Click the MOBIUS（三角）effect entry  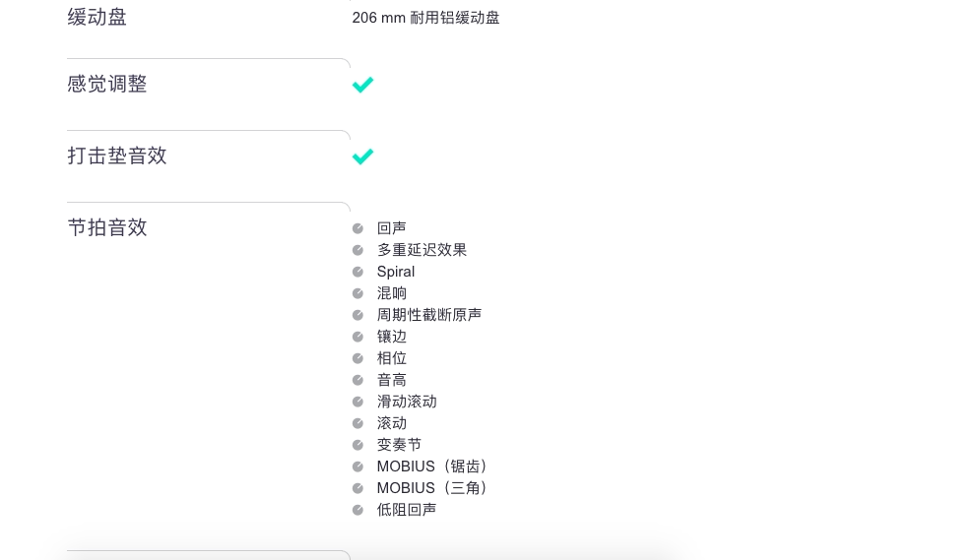pyautogui.click(x=431, y=488)
